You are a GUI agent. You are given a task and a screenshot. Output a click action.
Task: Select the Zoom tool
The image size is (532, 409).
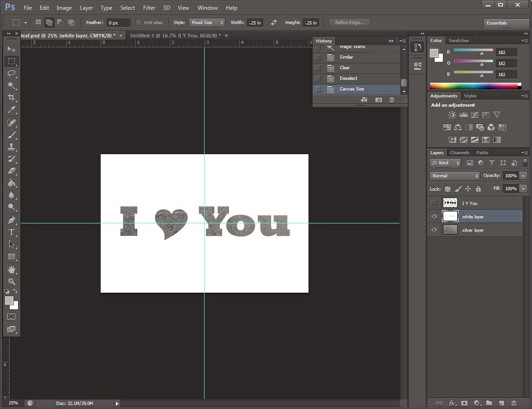tap(12, 282)
